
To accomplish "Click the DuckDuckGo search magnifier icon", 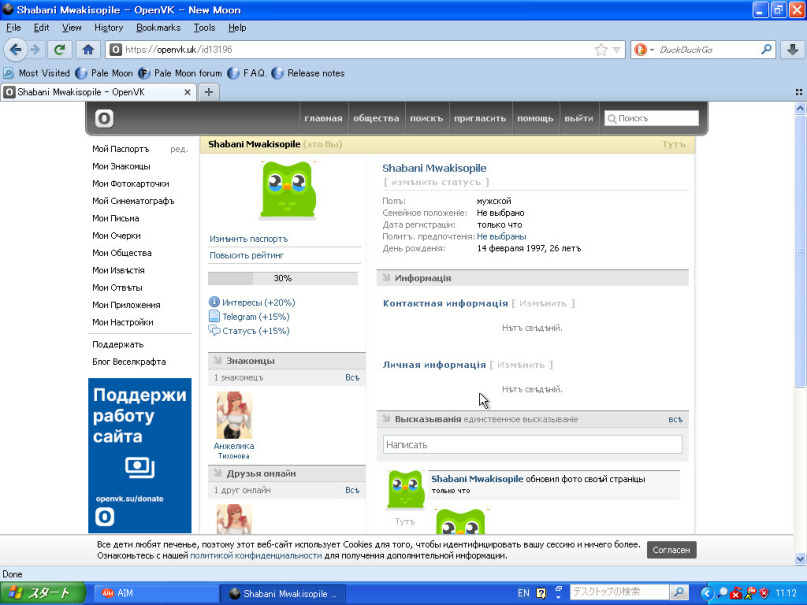I will pyautogui.click(x=766, y=49).
